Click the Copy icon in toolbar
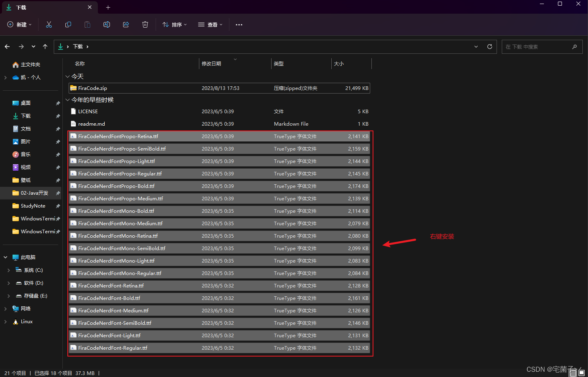This screenshot has width=588, height=377. pyautogui.click(x=68, y=24)
